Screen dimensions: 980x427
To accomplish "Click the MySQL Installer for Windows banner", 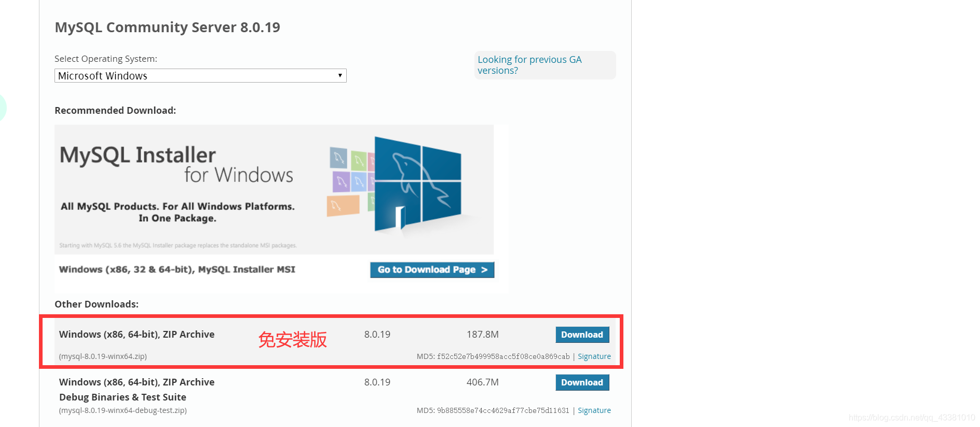I will 274,190.
